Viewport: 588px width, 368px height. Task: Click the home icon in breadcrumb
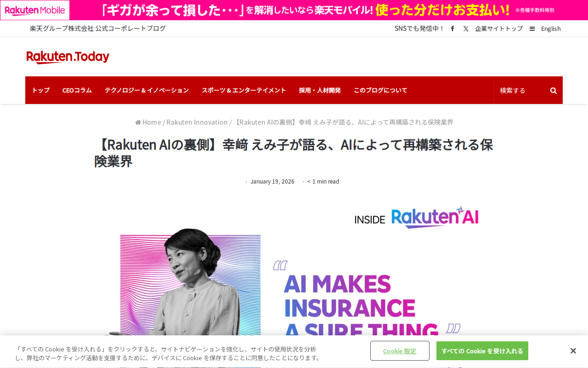138,122
